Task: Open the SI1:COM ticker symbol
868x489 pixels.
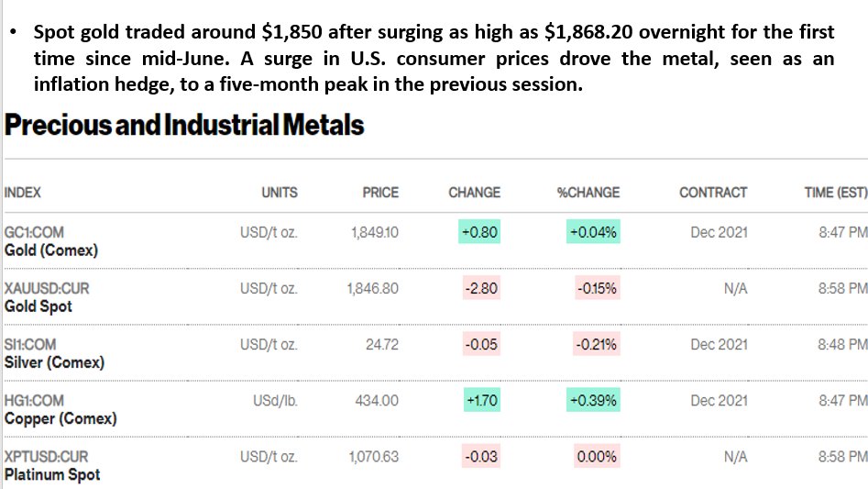Action: click(x=30, y=344)
